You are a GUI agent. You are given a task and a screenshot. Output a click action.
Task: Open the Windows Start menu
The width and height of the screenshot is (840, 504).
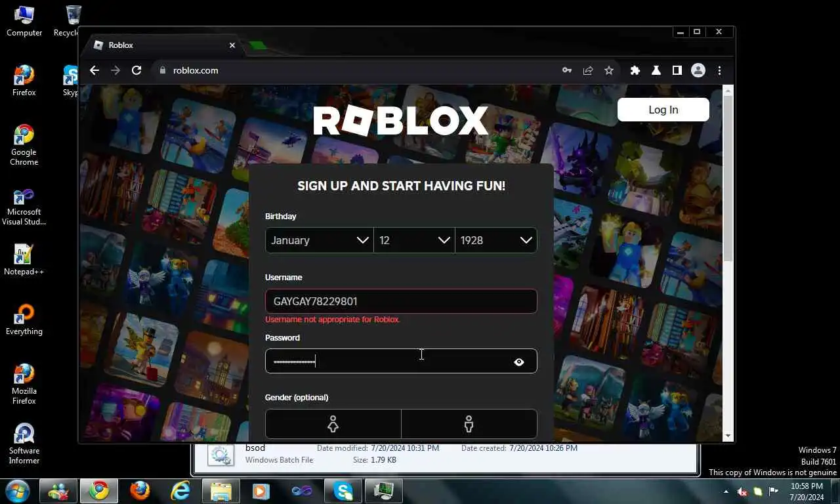pyautogui.click(x=18, y=491)
